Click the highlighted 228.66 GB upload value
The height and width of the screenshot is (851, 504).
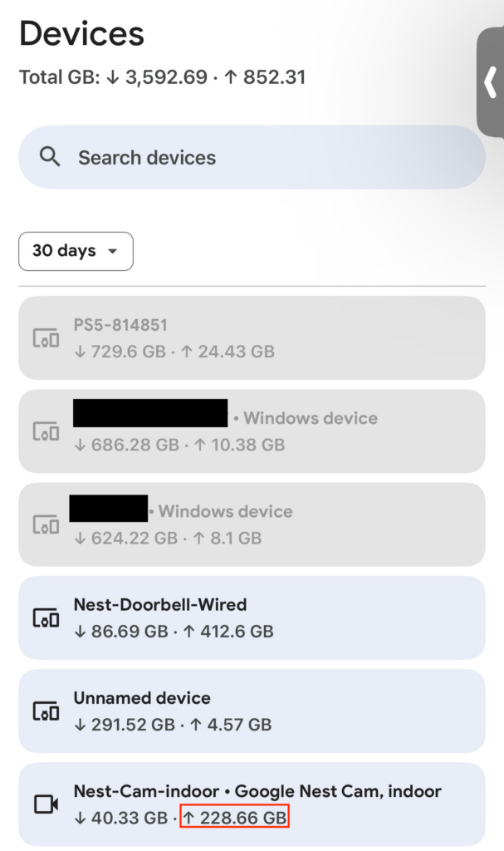point(234,818)
